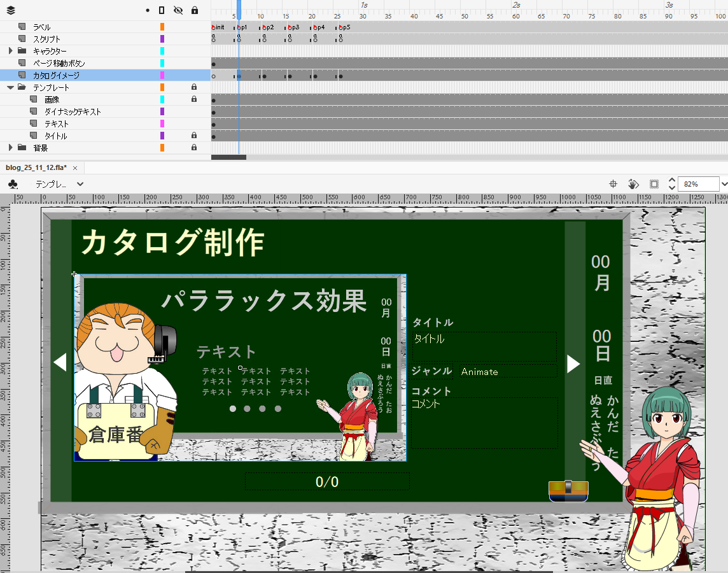The image size is (728, 573).
Task: Click the left page navigation arrow on stage
Action: 60,362
